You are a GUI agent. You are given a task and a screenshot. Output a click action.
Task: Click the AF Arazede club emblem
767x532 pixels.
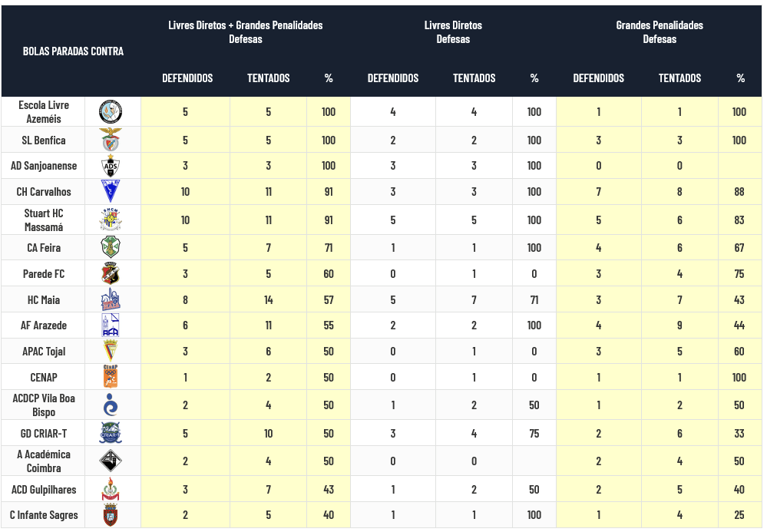[111, 325]
